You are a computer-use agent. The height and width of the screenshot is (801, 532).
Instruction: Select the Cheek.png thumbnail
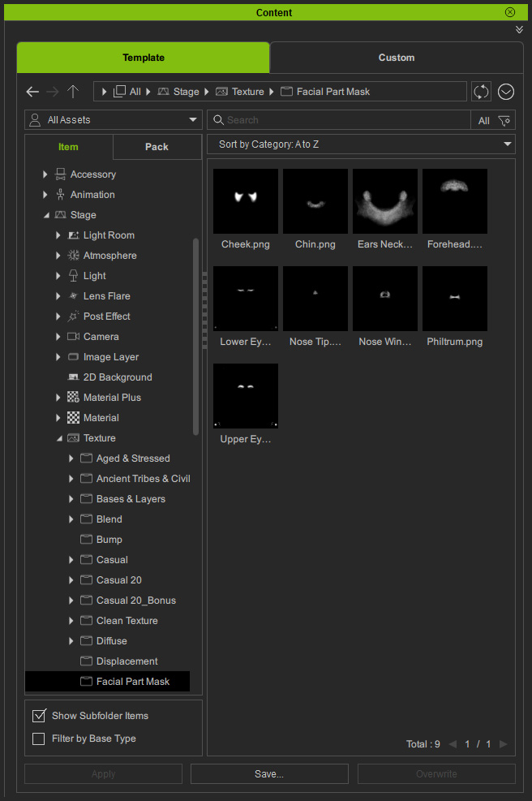click(246, 201)
